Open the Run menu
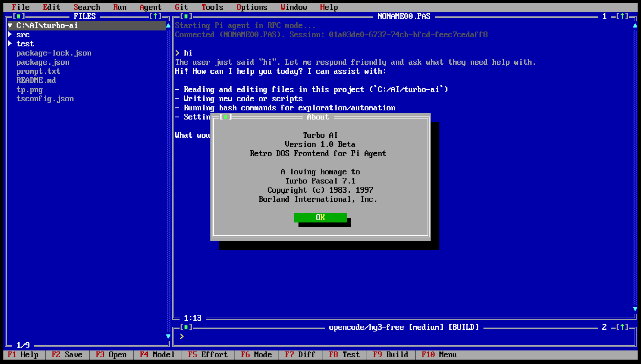This screenshot has height=364, width=641. click(120, 7)
